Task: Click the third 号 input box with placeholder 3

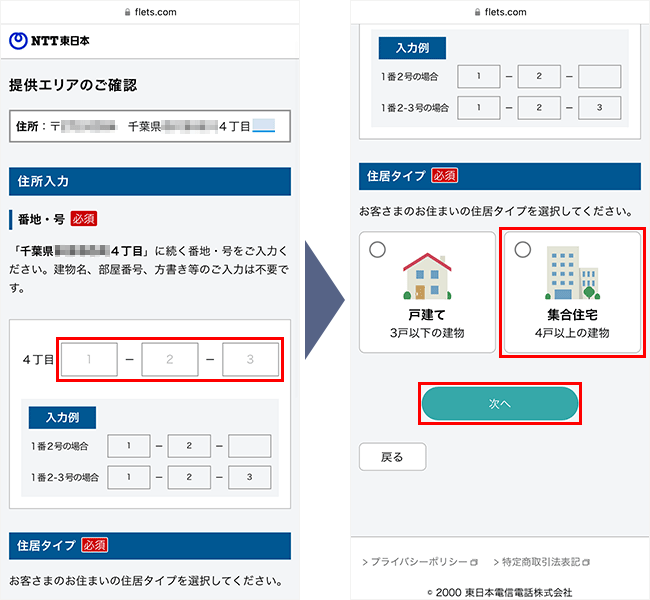Action: coord(250,359)
